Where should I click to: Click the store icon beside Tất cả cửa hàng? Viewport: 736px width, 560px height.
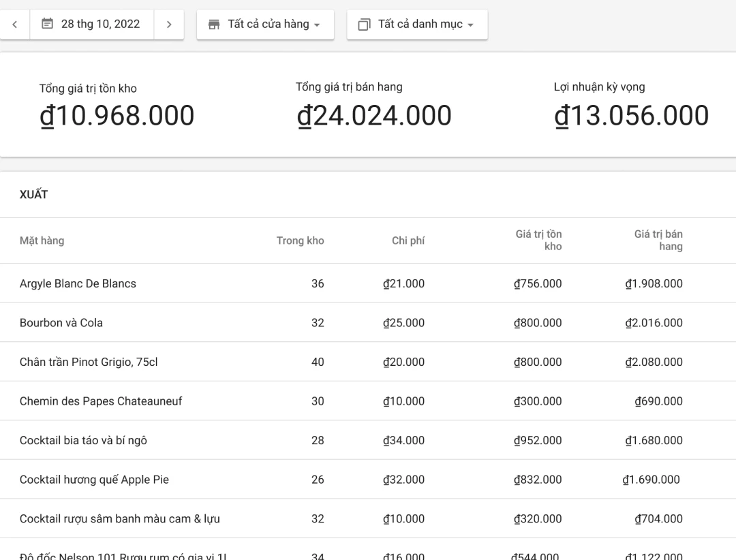pos(214,25)
